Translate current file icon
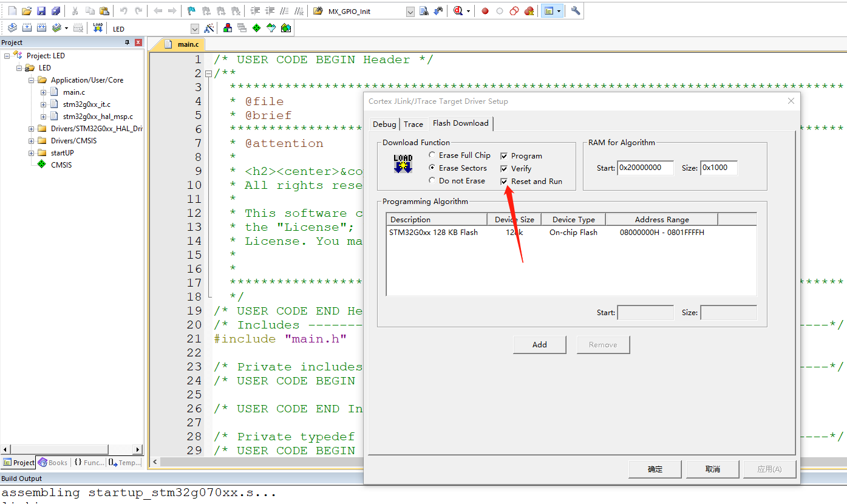The height and width of the screenshot is (504, 847). click(x=12, y=28)
